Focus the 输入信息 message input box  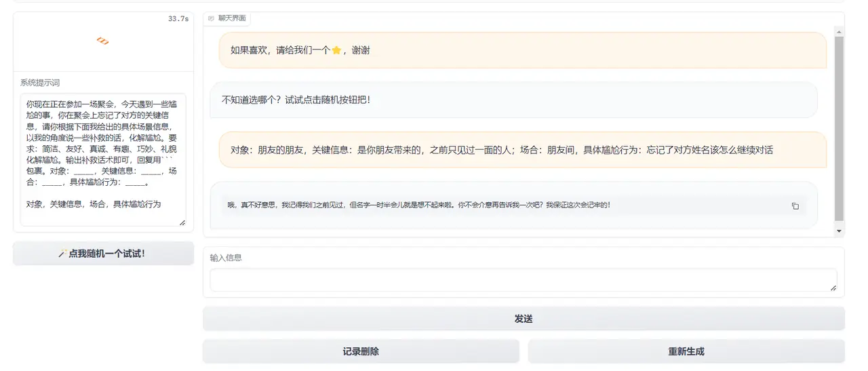[x=522, y=280]
